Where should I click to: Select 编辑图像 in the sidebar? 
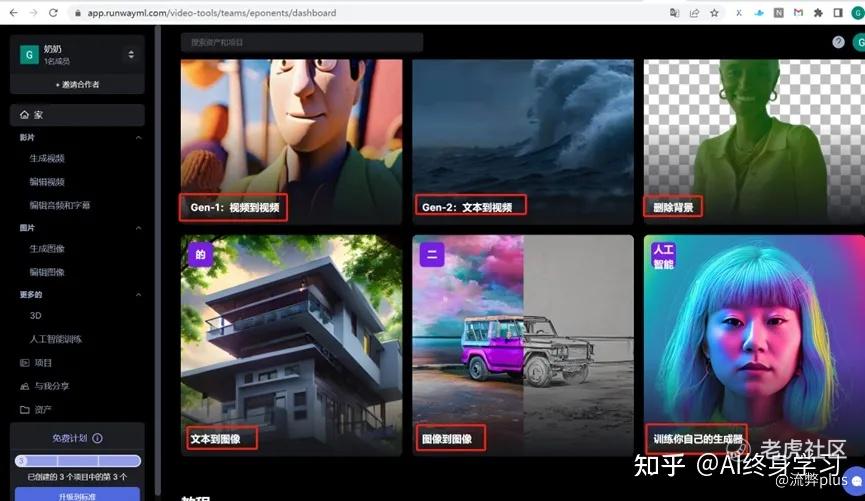pos(47,272)
